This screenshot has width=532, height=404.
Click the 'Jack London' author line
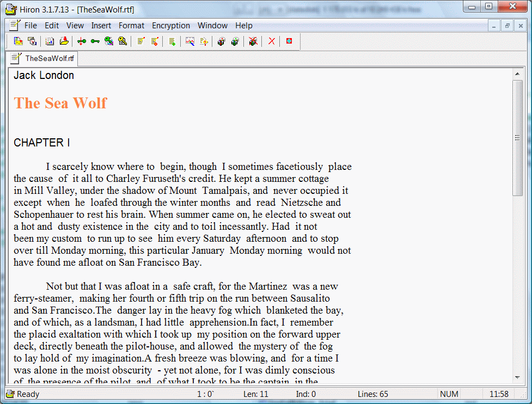[44, 75]
